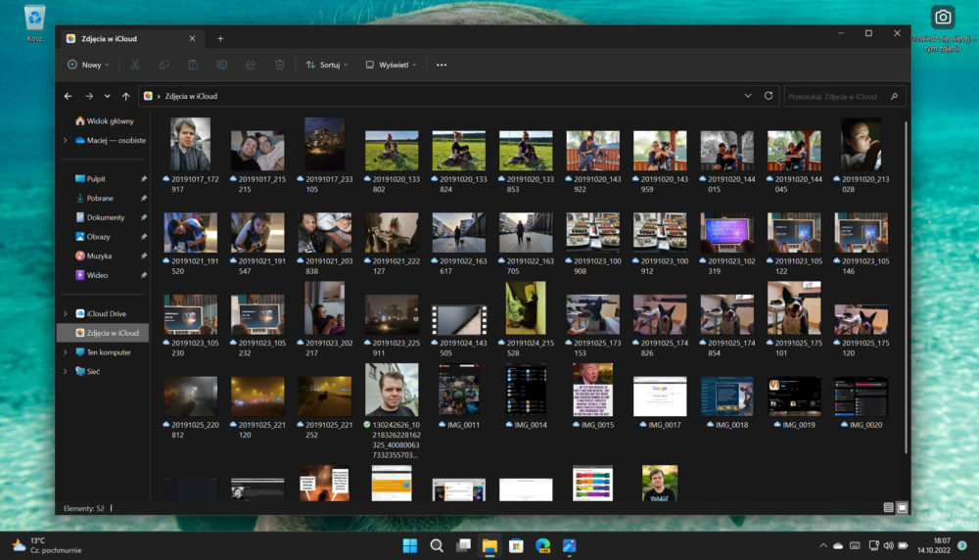The width and height of the screenshot is (979, 560).
Task: Open volume control in system tray
Action: [889, 545]
